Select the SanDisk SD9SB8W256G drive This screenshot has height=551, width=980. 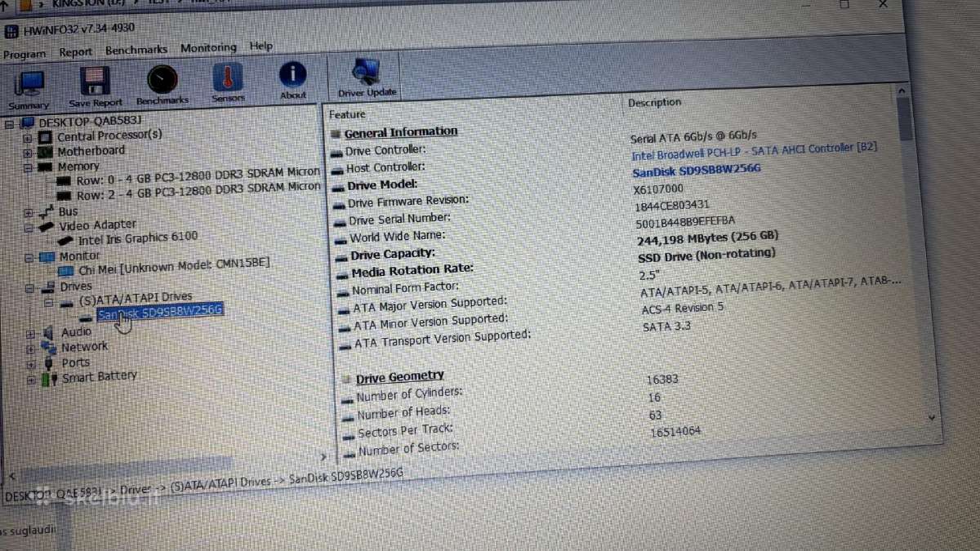coord(159,312)
